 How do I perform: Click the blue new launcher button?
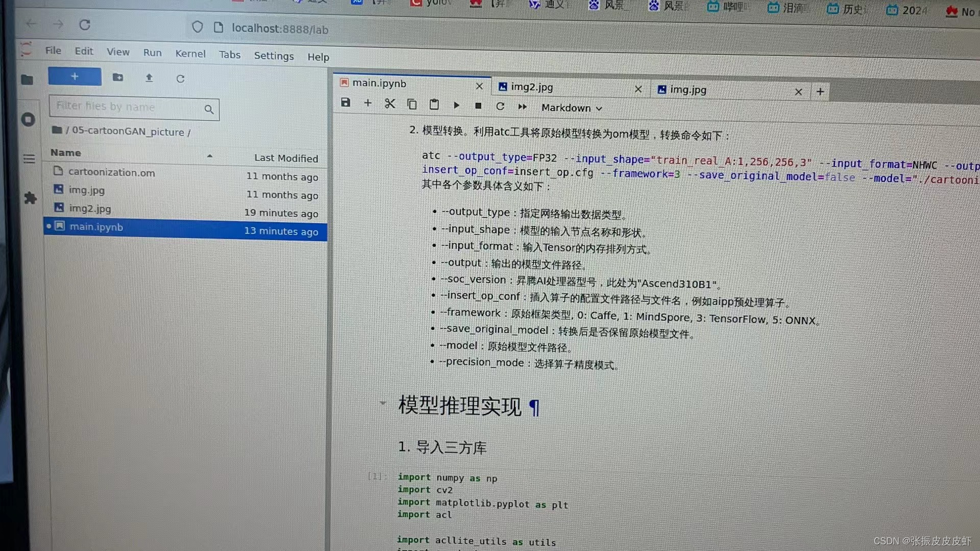point(75,77)
